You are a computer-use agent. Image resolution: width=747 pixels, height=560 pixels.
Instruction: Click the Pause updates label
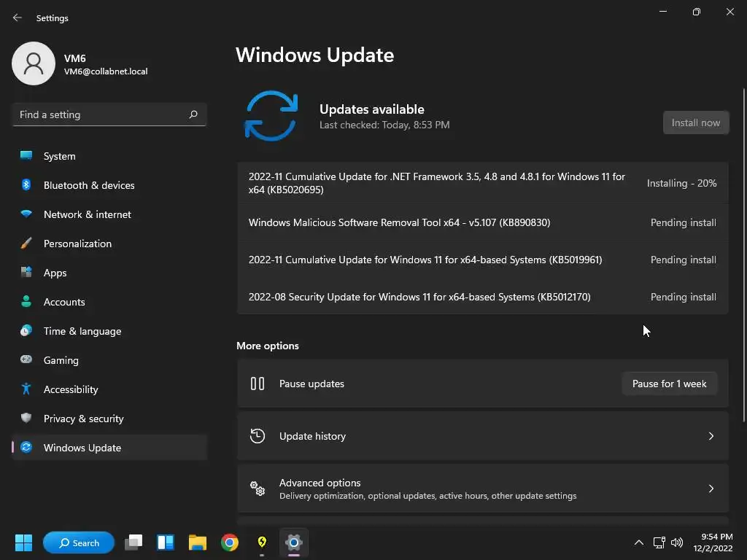pos(311,384)
